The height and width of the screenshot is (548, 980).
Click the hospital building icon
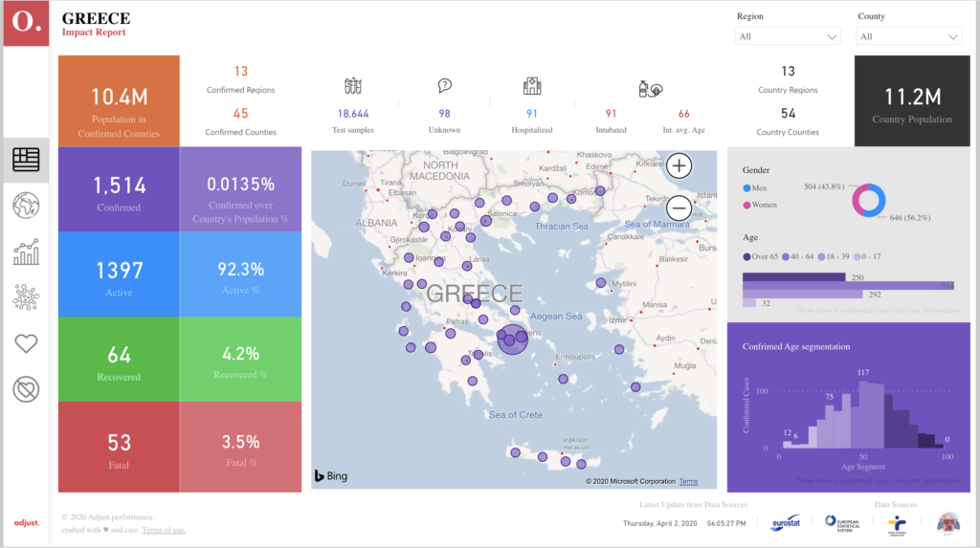click(x=531, y=87)
